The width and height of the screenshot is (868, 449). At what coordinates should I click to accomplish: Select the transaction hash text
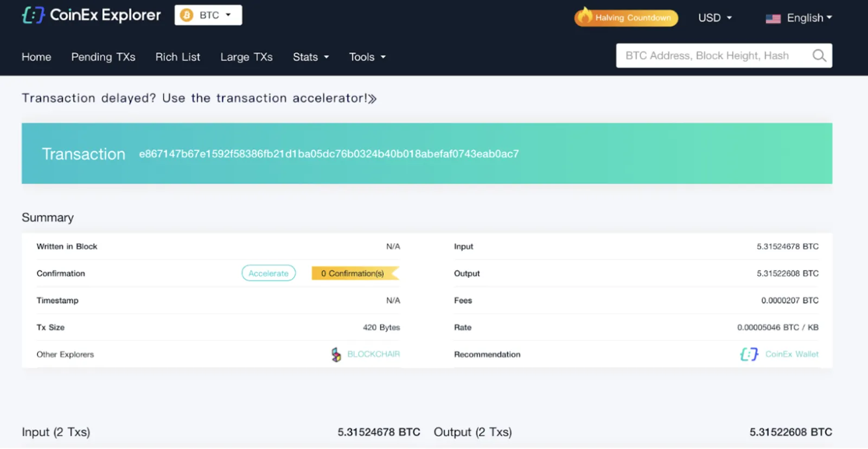coord(329,154)
